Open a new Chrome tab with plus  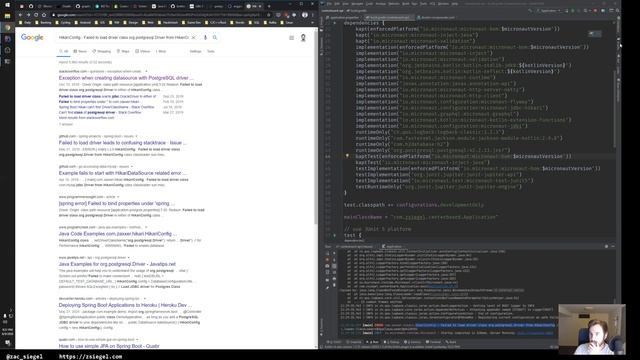[x=269, y=6]
